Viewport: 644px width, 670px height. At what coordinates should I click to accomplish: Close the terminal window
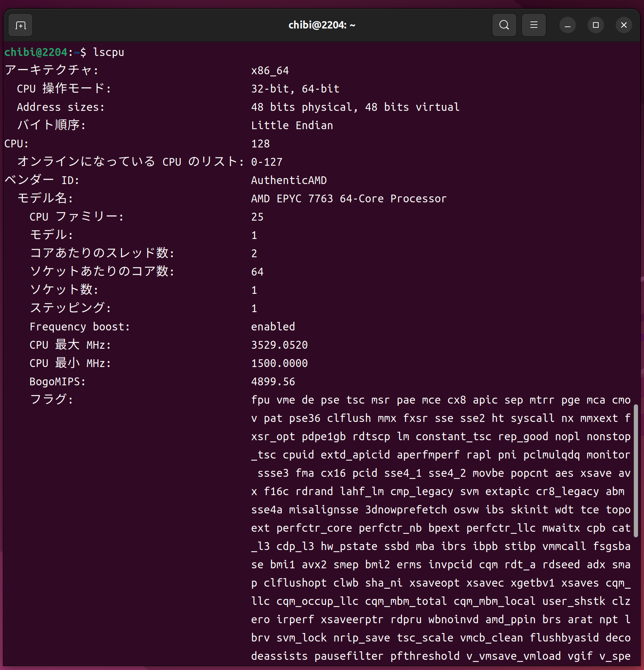pyautogui.click(x=624, y=25)
